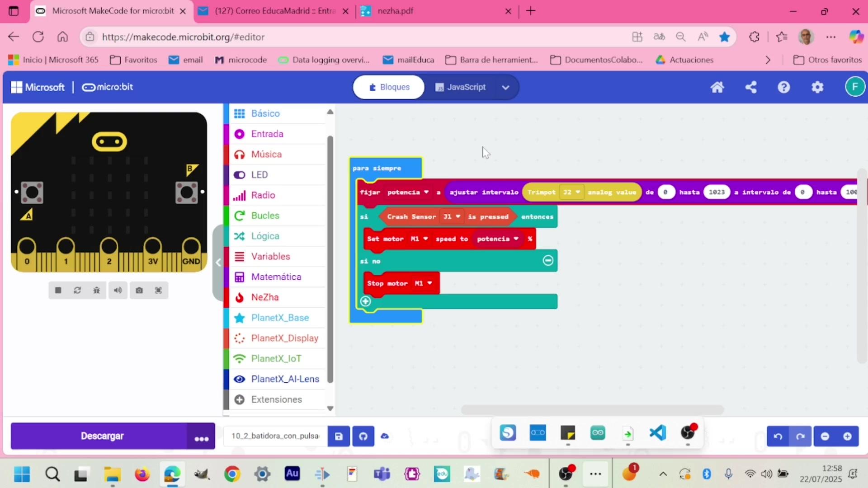Click the Descargar button
Image resolution: width=868 pixels, height=488 pixels.
pos(102,436)
